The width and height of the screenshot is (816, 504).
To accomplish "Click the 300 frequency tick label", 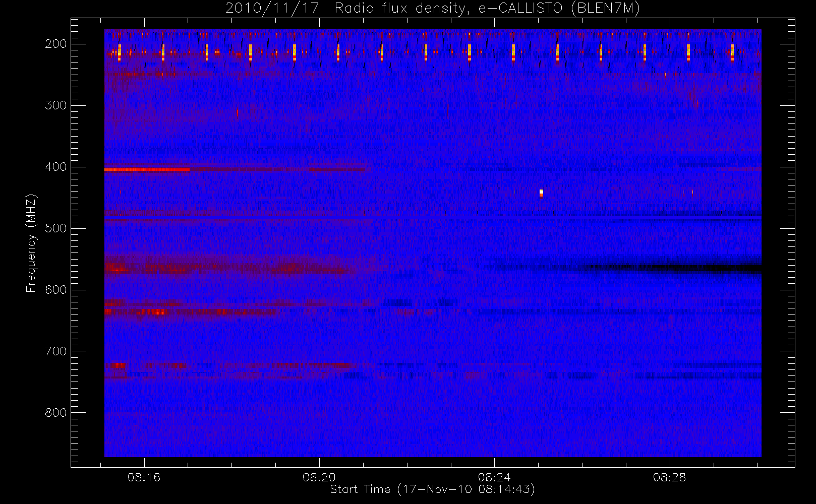I will pyautogui.click(x=56, y=105).
